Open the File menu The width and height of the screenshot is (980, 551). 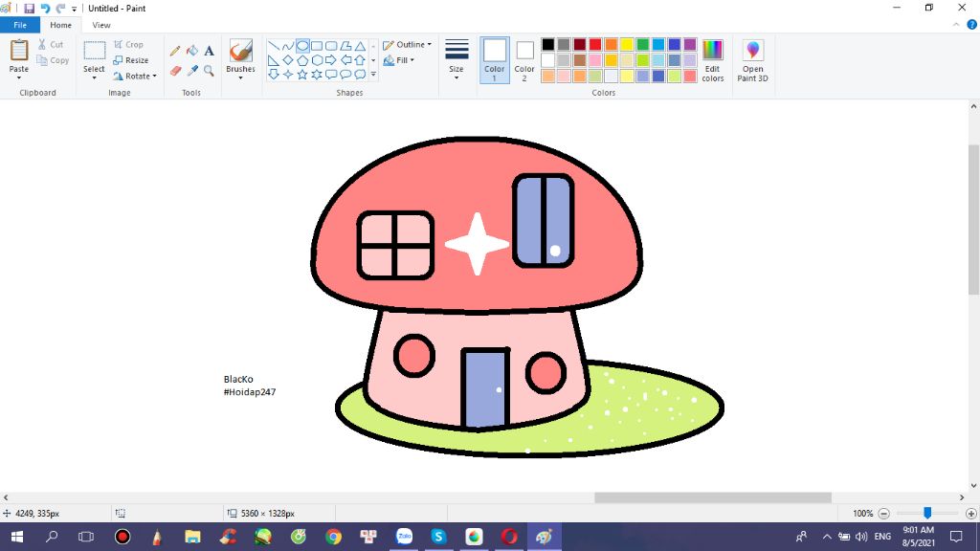click(x=20, y=25)
